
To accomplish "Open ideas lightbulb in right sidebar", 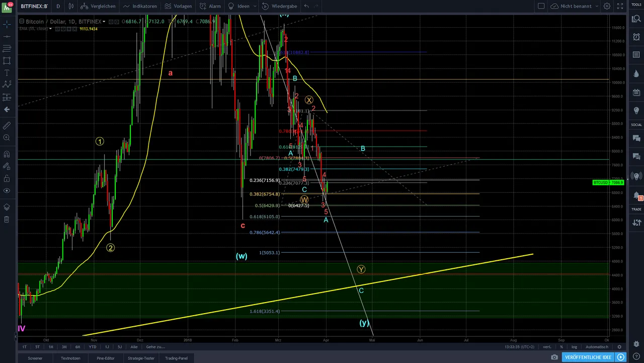I will coord(636,110).
